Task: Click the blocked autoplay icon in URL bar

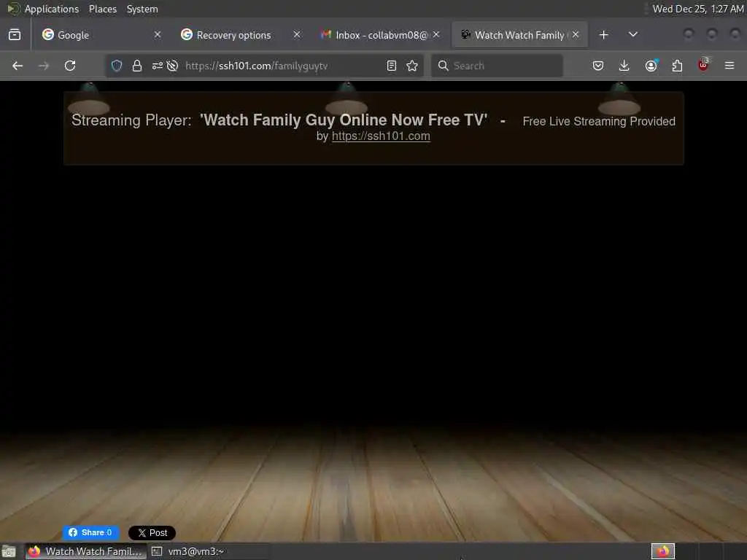Action: [x=172, y=66]
